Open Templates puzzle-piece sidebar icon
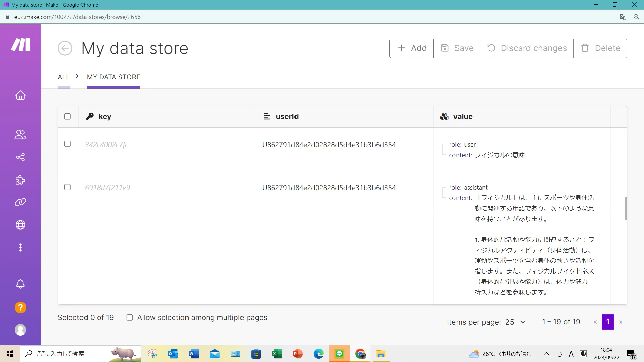This screenshot has height=362, width=644. click(x=20, y=180)
